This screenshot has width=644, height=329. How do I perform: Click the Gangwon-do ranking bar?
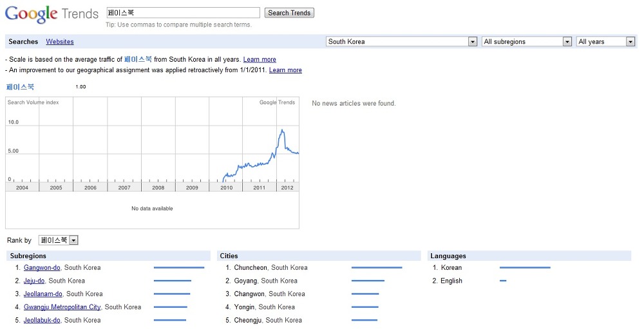point(179,268)
